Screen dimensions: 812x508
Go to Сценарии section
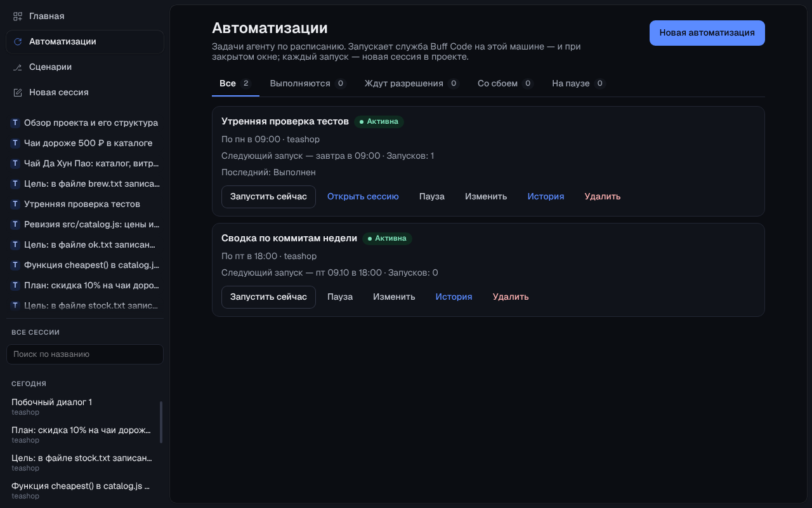pyautogui.click(x=85, y=67)
